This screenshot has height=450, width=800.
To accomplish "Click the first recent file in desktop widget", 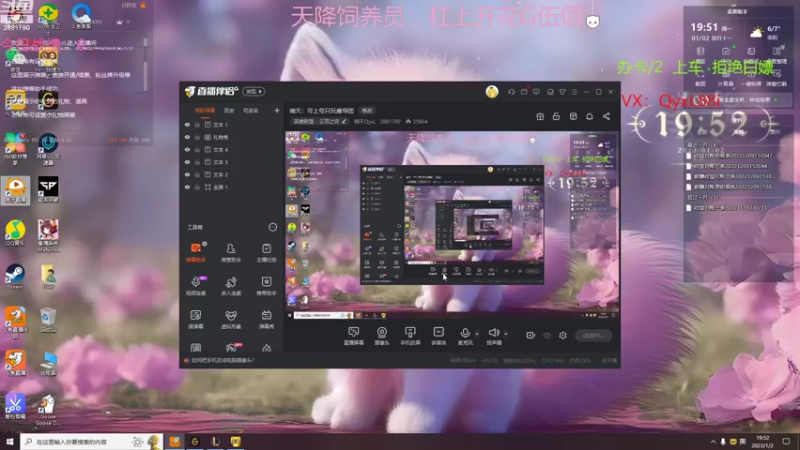I will tap(730, 156).
